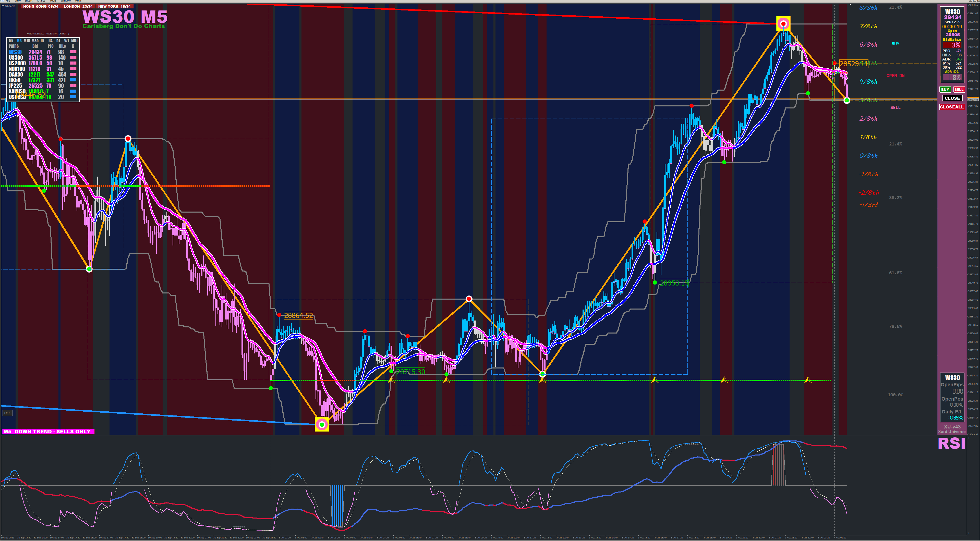Open the Charts menu
The height and width of the screenshot is (541, 980).
coord(41,1)
